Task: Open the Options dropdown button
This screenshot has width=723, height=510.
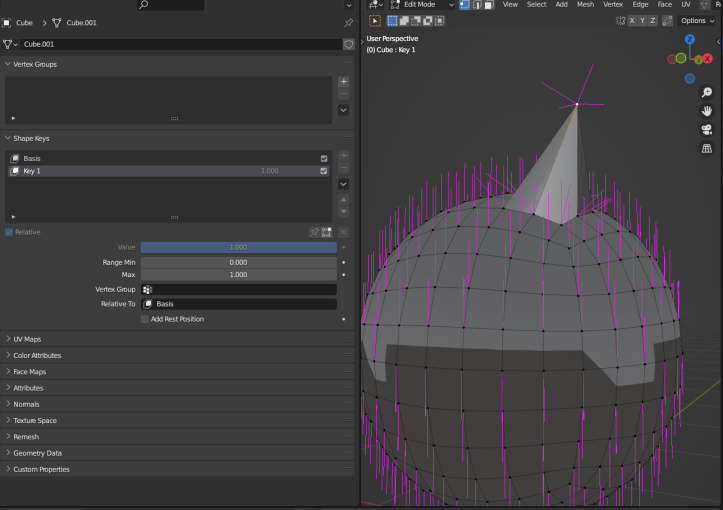Action: [697, 21]
